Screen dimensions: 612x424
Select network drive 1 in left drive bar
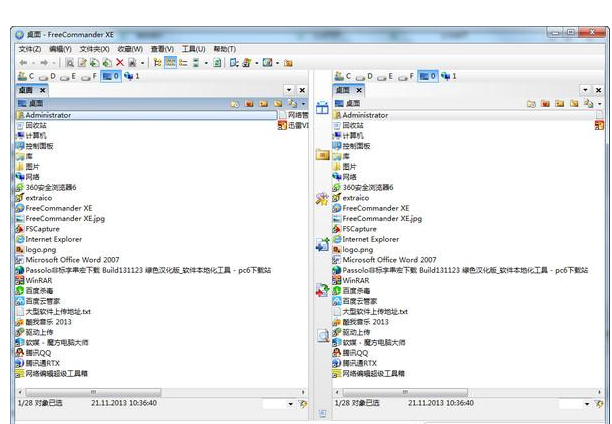tap(132, 76)
